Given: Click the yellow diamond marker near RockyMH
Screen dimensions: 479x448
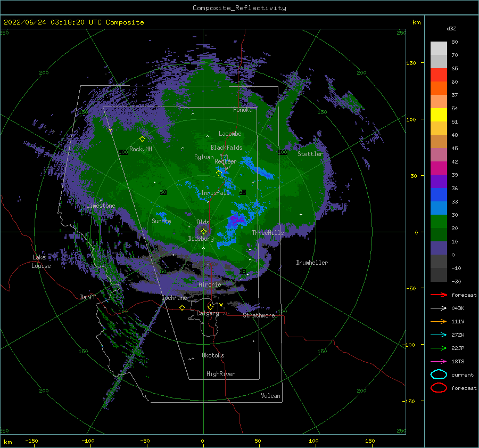Looking at the screenshot, I should click(142, 139).
